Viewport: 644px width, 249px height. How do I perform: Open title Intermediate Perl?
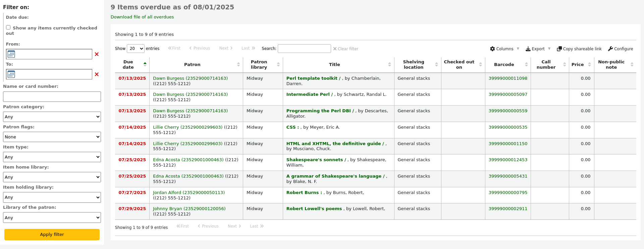pyautogui.click(x=309, y=95)
